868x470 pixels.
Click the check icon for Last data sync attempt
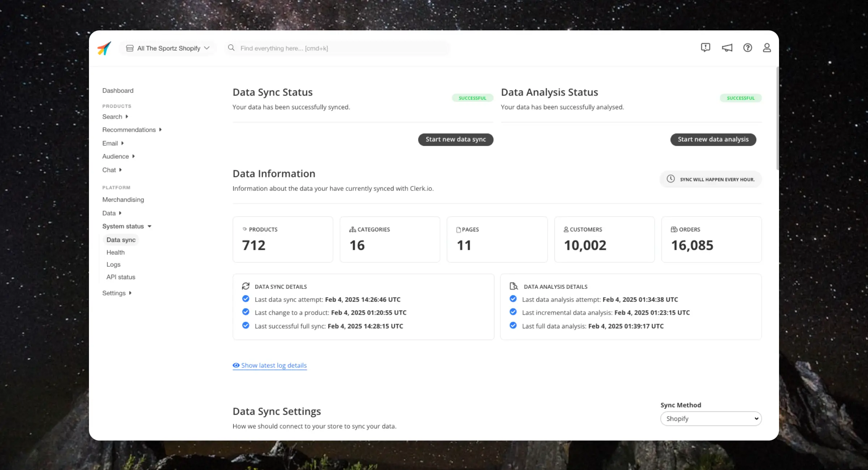(x=246, y=299)
